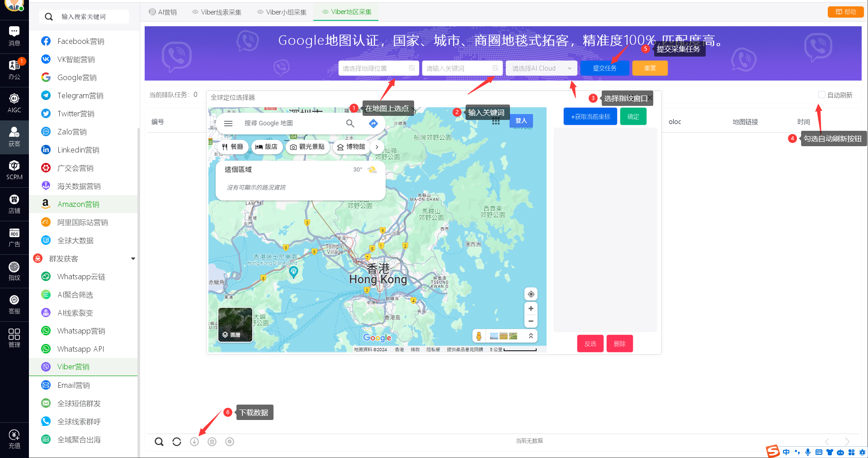This screenshot has height=458, width=868.
Task: Switch to the Viber线索采集 tab
Action: tap(217, 12)
